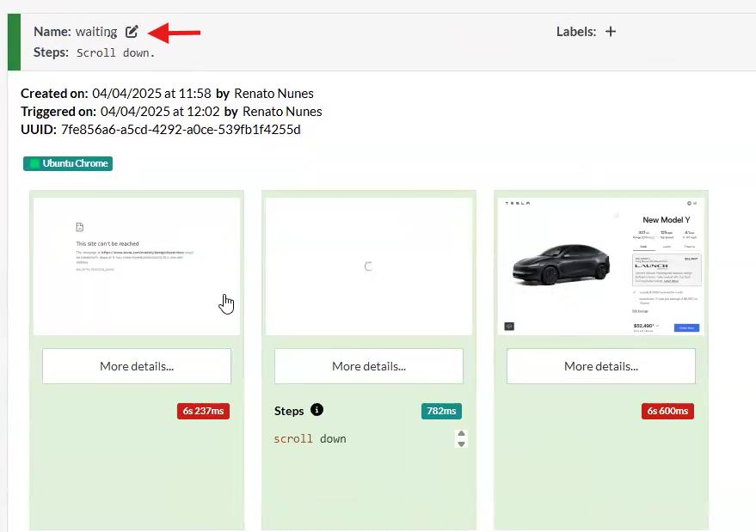756x532 pixels.
Task: Open the site can't be reached thumbnail
Action: coord(137,266)
